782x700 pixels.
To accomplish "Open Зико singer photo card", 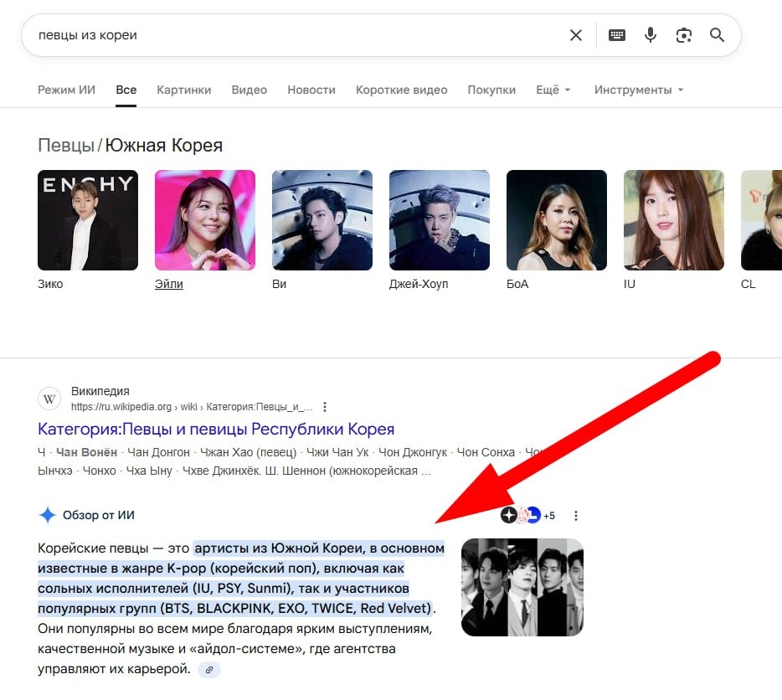I will (x=88, y=220).
